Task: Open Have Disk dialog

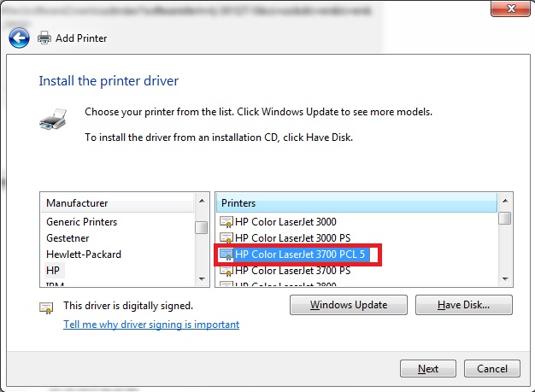Action: pyautogui.click(x=464, y=305)
